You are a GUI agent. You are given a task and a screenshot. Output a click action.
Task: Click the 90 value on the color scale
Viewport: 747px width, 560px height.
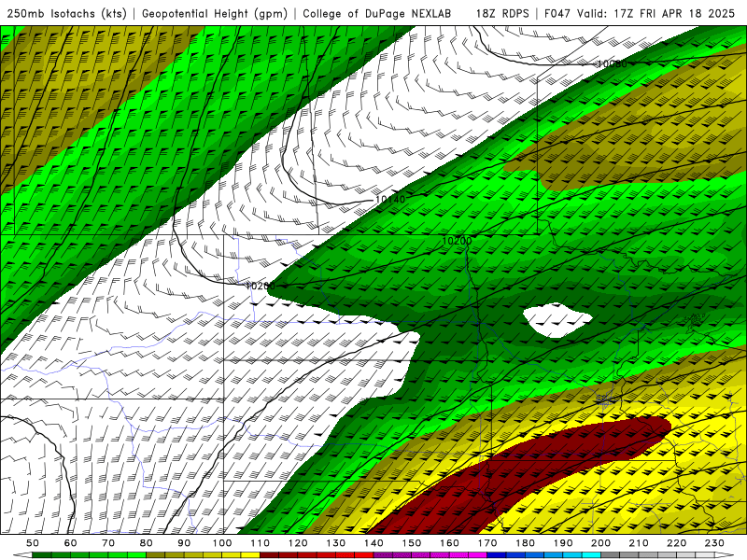[184, 543]
